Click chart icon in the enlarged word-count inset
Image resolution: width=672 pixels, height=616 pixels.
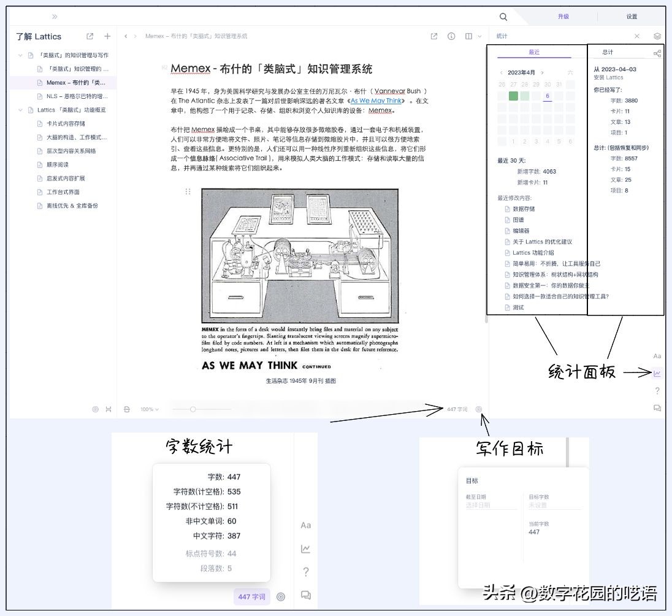[305, 549]
